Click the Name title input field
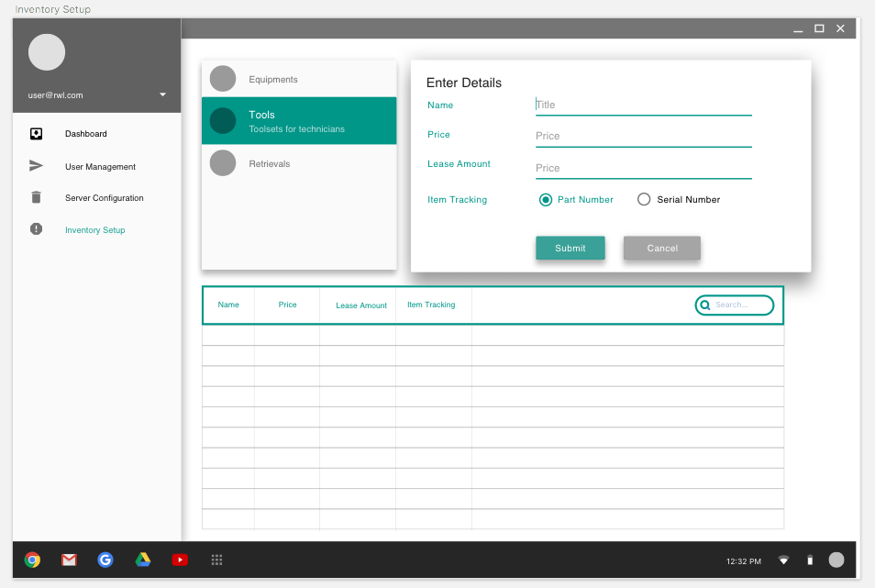The height and width of the screenshot is (588, 875). pos(643,105)
